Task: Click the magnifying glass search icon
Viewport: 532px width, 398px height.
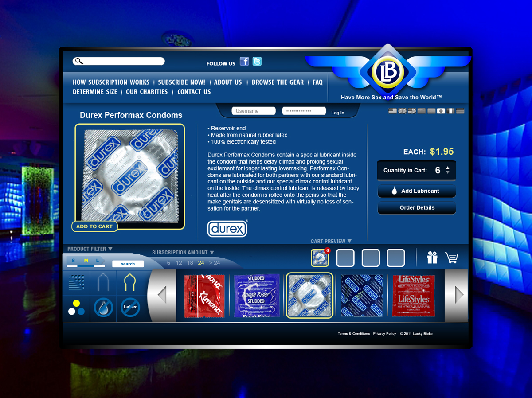Action: tap(79, 61)
